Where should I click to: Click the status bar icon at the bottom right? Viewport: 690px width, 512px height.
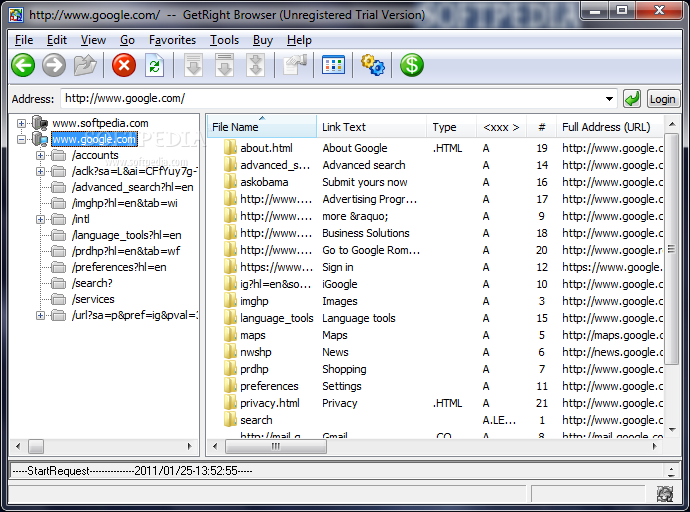point(664,494)
